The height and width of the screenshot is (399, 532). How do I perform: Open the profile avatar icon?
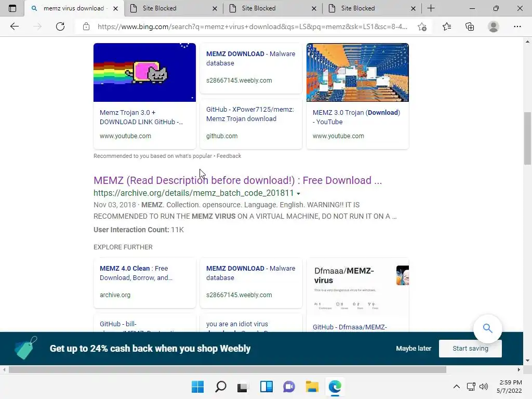pyautogui.click(x=494, y=26)
